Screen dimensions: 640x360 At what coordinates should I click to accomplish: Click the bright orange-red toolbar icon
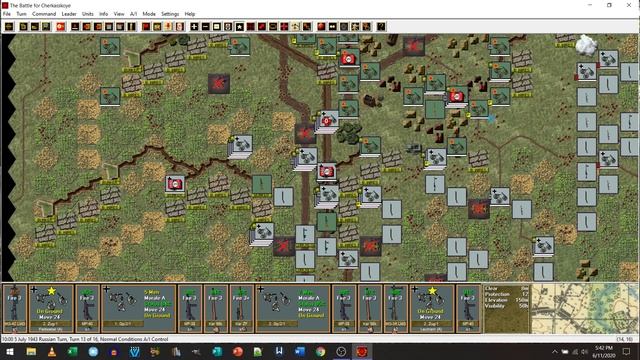coord(60,27)
